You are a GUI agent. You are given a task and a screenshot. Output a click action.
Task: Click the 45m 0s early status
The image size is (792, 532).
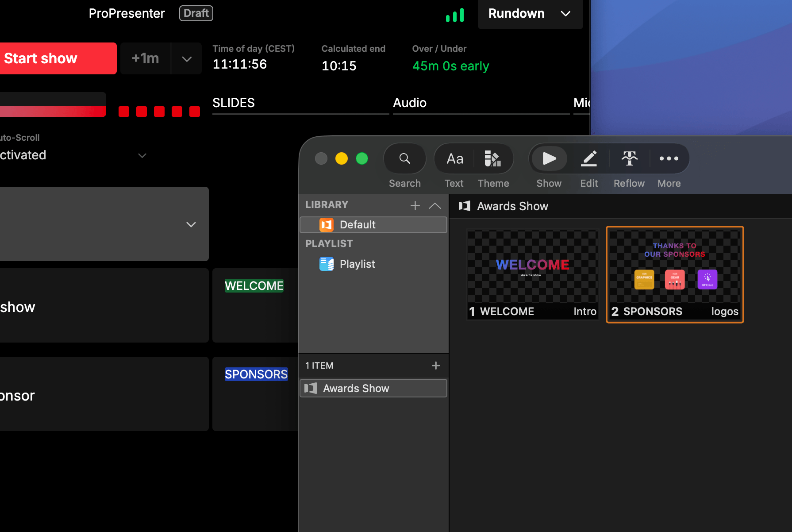coord(450,66)
